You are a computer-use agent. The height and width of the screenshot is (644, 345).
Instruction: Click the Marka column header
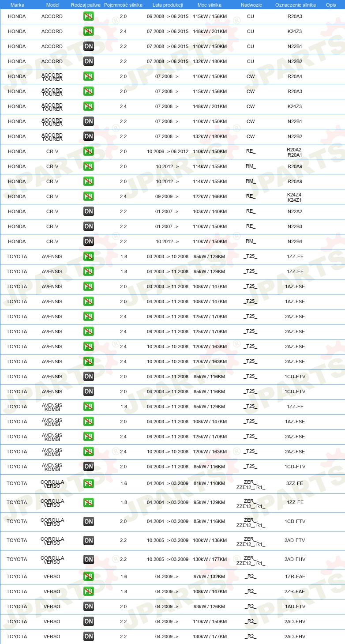(17, 5)
